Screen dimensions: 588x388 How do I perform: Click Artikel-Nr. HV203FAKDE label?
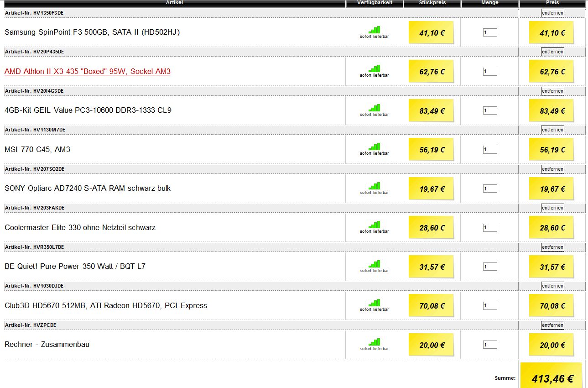pos(35,208)
